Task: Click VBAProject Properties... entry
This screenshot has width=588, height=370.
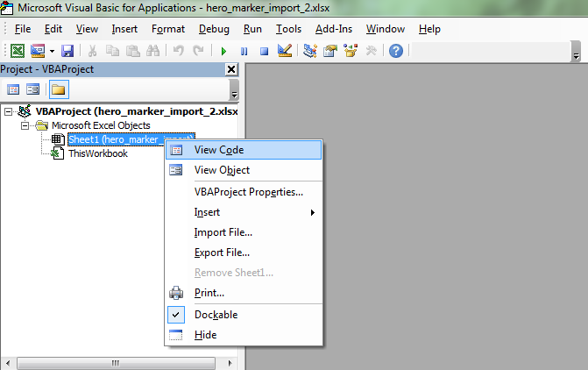Action: (248, 192)
